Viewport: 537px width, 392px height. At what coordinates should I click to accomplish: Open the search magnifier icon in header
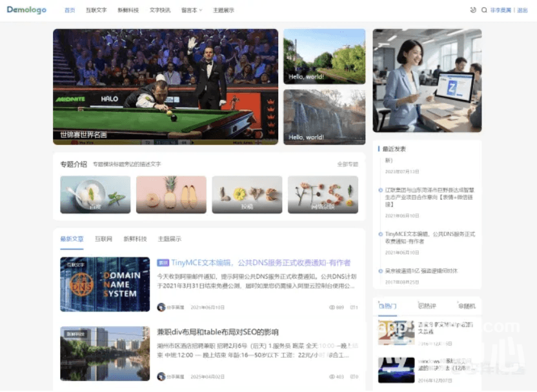pos(484,10)
